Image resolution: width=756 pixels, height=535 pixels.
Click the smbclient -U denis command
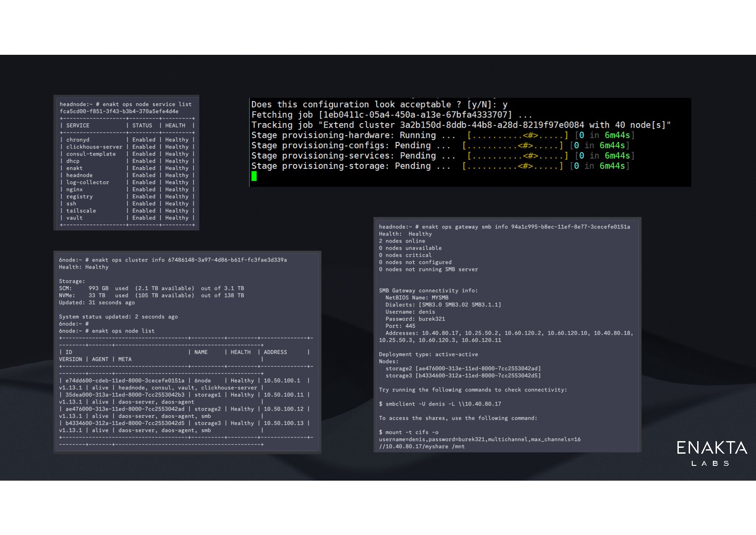[x=440, y=404]
